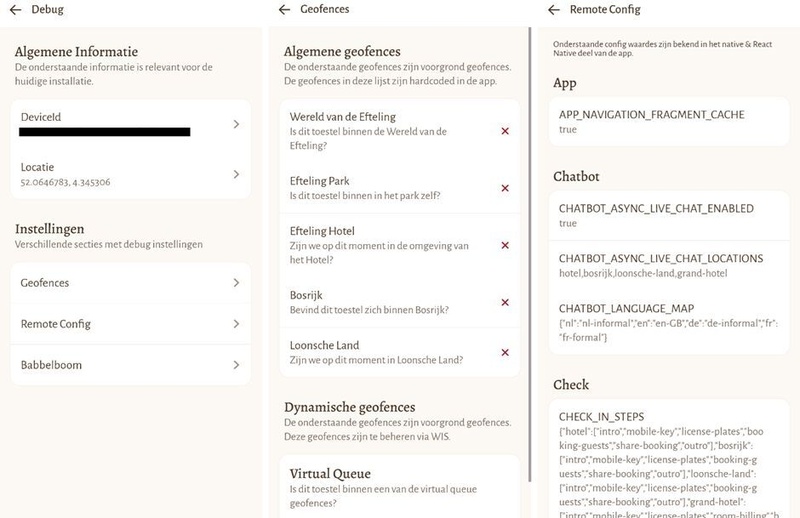Open DeviceId details via its chevron
The width and height of the screenshot is (800, 518).
tap(236, 124)
